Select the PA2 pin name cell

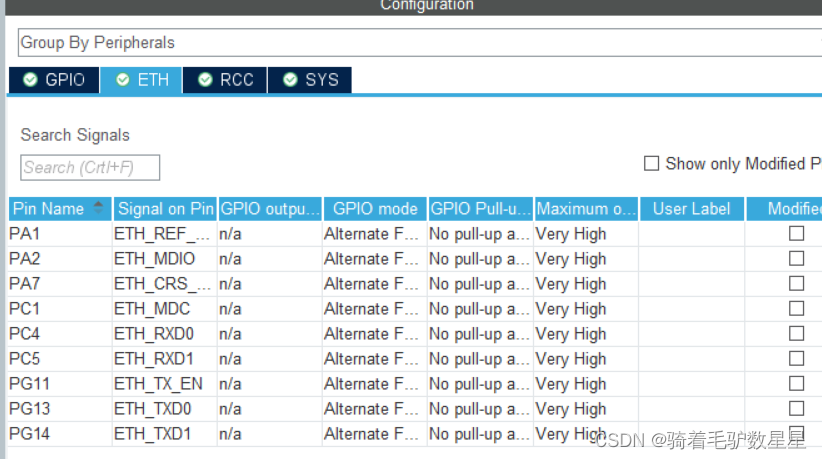pyautogui.click(x=60, y=259)
